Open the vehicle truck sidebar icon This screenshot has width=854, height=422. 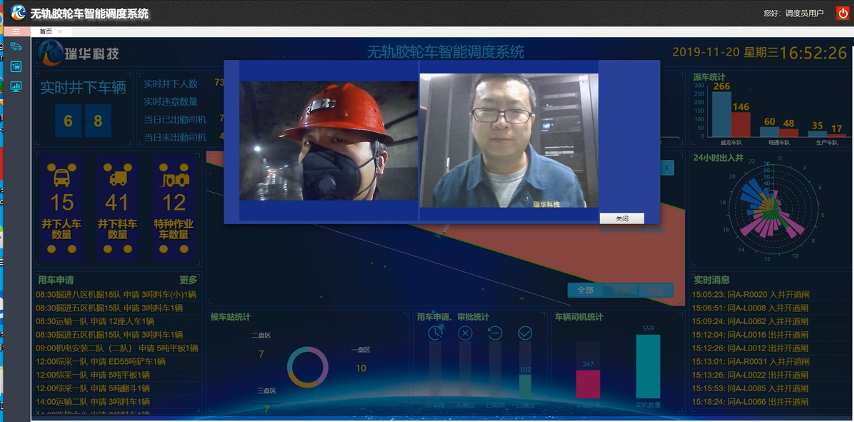[x=16, y=47]
